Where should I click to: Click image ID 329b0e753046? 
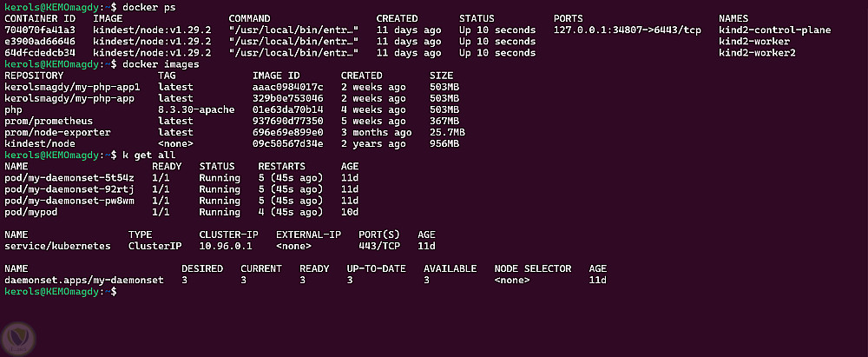click(288, 98)
